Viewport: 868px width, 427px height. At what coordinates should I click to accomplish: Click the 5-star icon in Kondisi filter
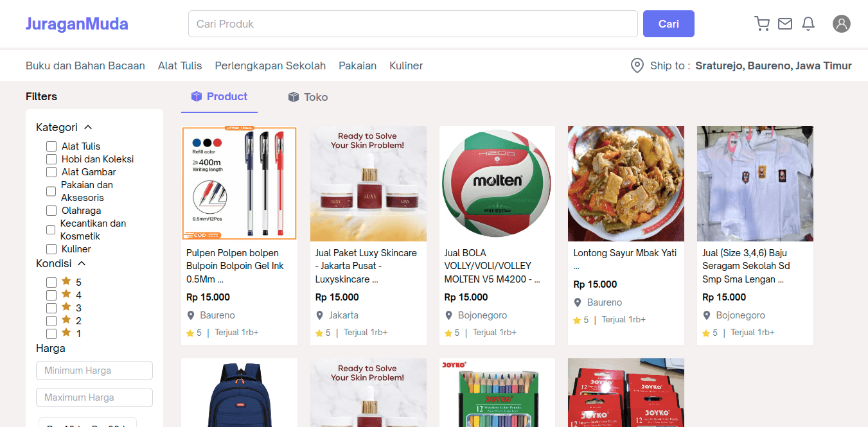click(x=66, y=281)
